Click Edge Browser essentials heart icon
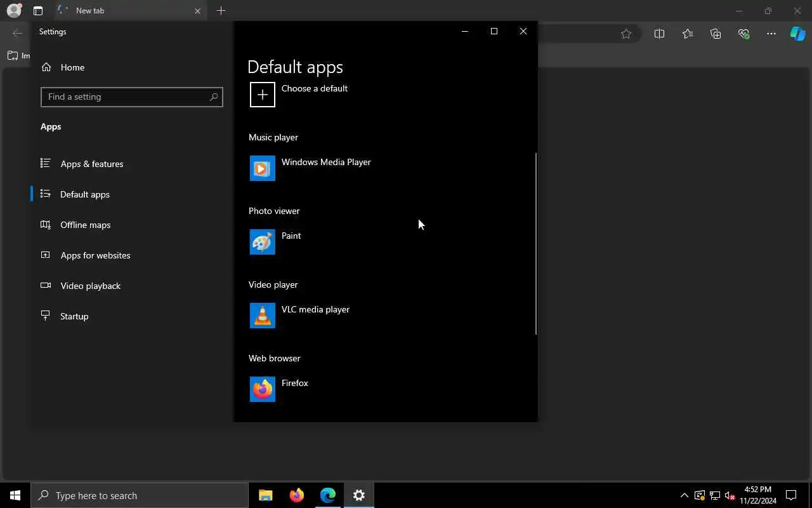The image size is (812, 508). (x=743, y=34)
